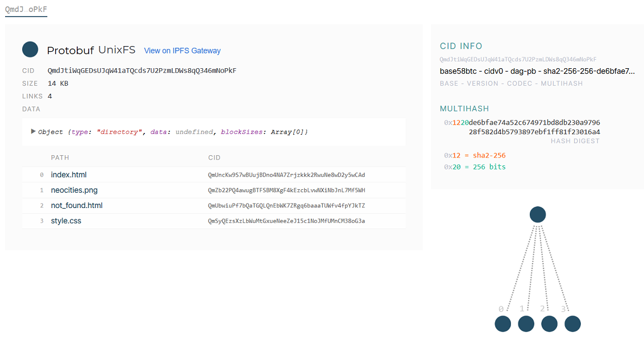This screenshot has height=341, width=644.
Task: Open the not_found.html entry
Action: click(x=76, y=205)
